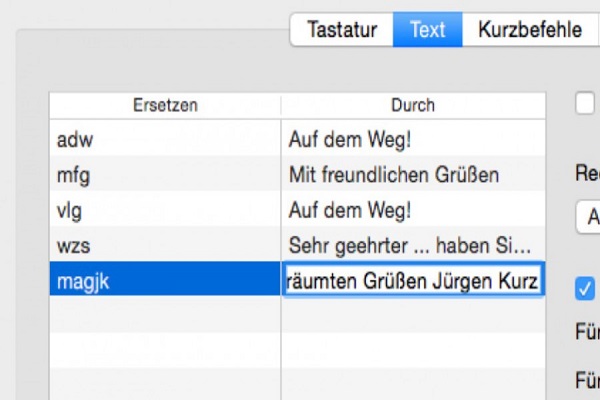The width and height of the screenshot is (600, 400).
Task: Enable the unchecked checkbox beside the table
Action: 586,104
